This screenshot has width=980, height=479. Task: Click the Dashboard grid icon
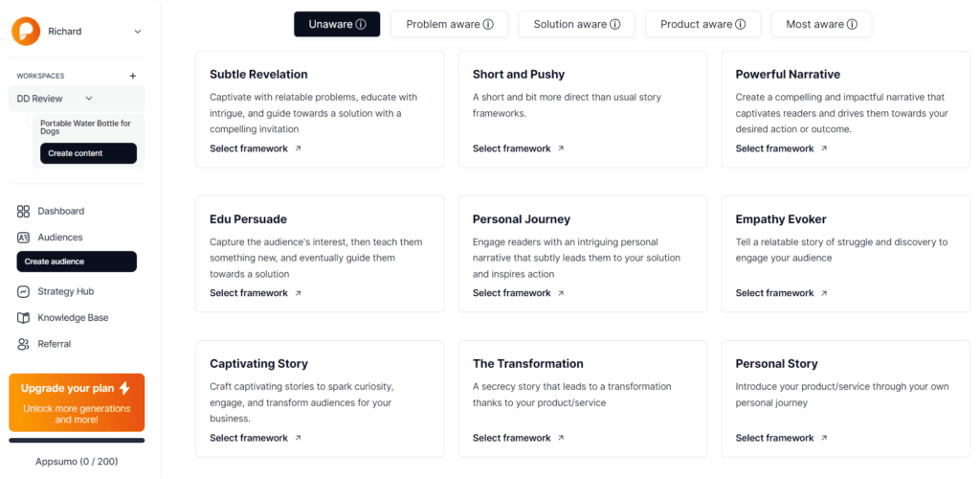tap(24, 211)
